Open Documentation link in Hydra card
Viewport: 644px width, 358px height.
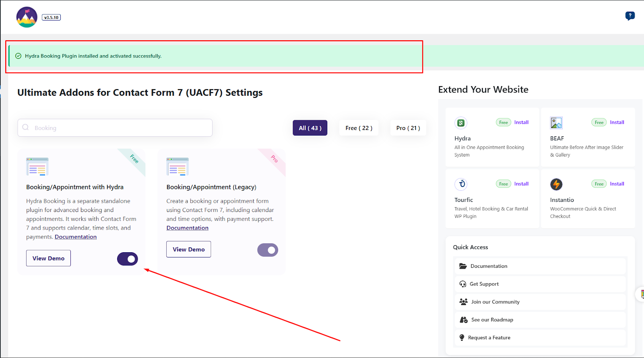76,237
